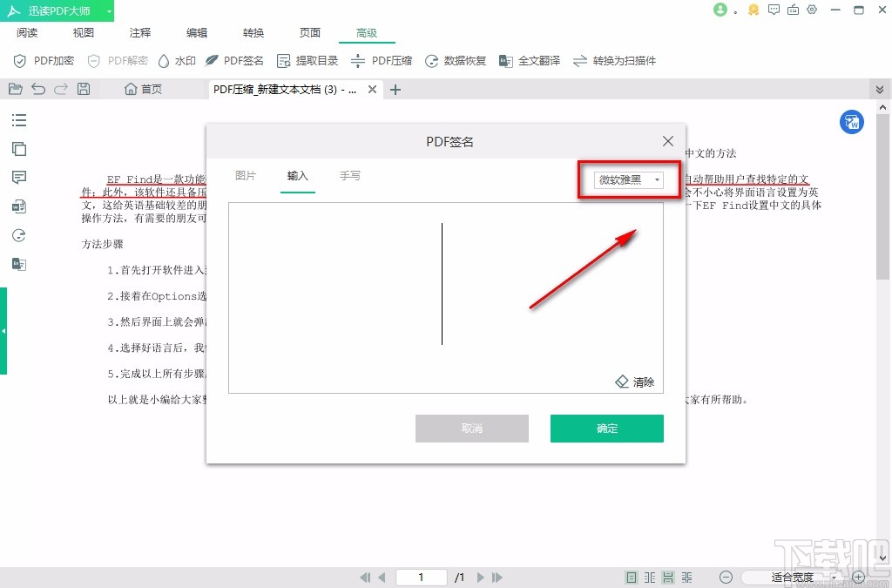The height and width of the screenshot is (588, 892).
Task: Open the 注释 ribbon tab
Action: click(139, 32)
